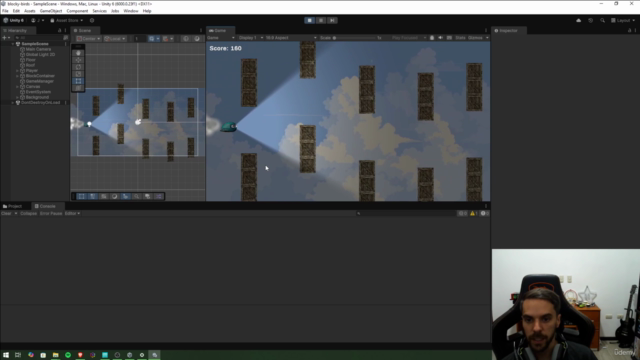The height and width of the screenshot is (360, 640).
Task: Select Floor object in Hierarchy
Action: click(30, 60)
